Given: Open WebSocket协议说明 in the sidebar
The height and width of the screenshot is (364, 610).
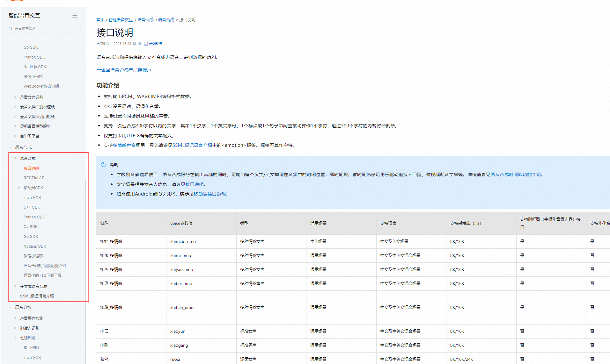Looking at the screenshot, I should [41, 86].
